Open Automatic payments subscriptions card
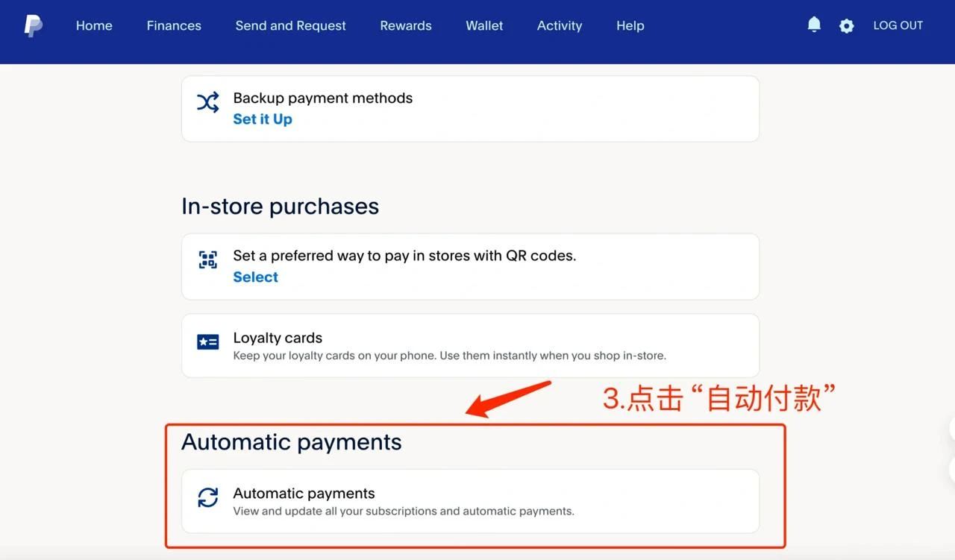This screenshot has width=955, height=560. [x=470, y=501]
